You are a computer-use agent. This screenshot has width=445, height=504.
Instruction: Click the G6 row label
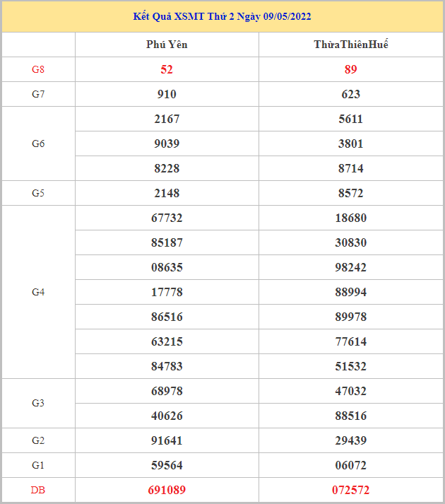tap(38, 143)
